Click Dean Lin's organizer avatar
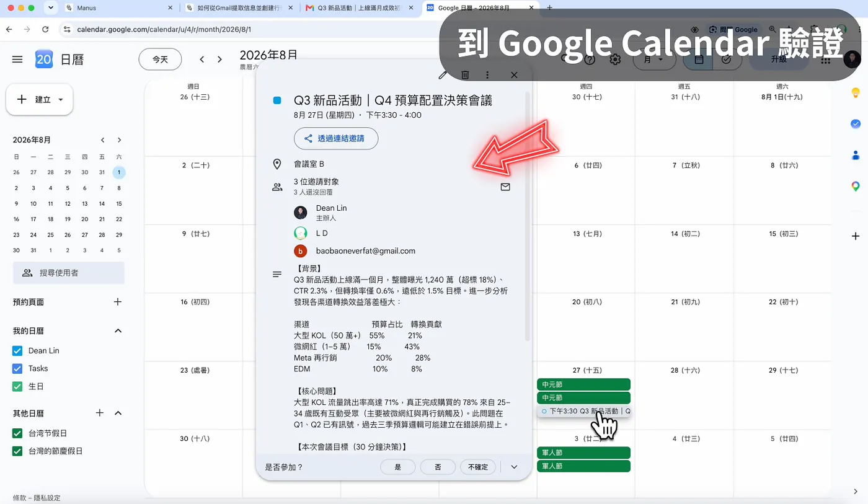 (301, 213)
